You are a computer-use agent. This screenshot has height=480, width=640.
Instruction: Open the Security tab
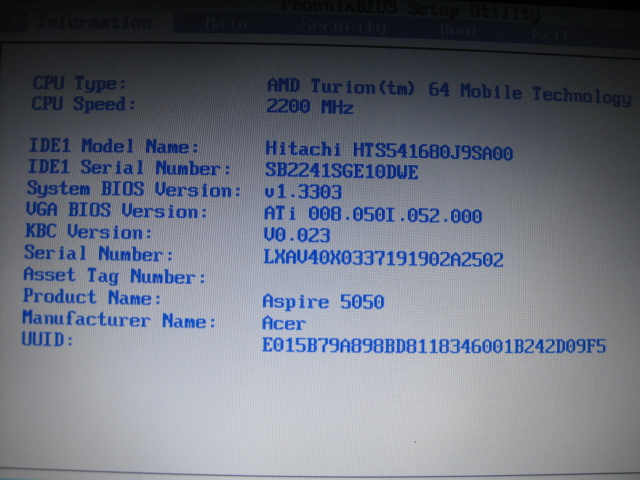344,27
